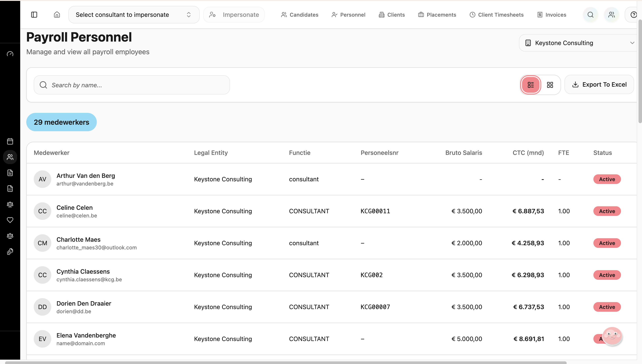Image resolution: width=642 pixels, height=364 pixels.
Task: Switch to grid view
Action: (x=550, y=85)
